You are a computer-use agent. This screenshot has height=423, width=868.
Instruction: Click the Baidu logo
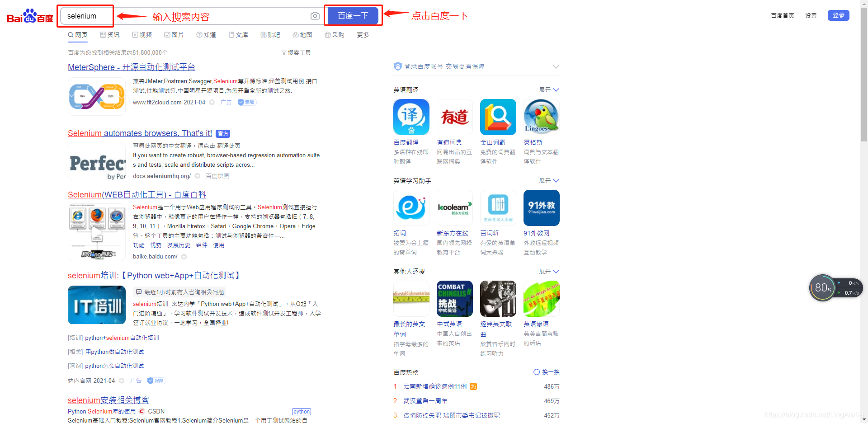pyautogui.click(x=30, y=16)
